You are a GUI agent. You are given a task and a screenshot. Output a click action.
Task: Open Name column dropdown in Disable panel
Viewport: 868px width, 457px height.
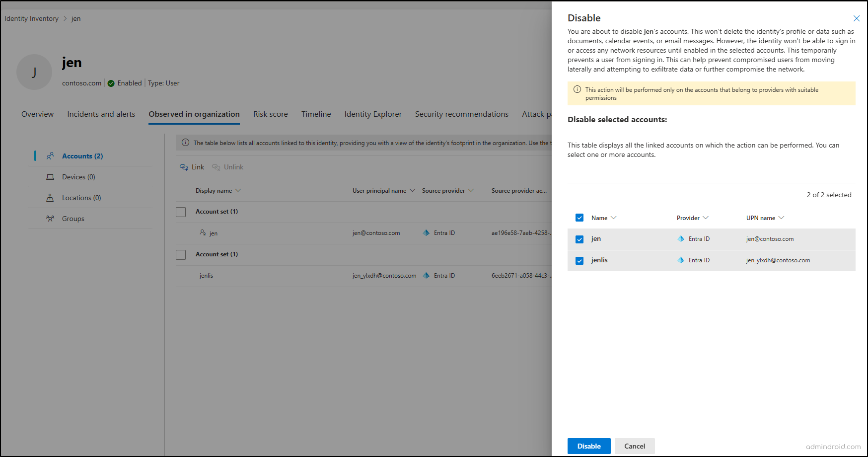(x=614, y=218)
